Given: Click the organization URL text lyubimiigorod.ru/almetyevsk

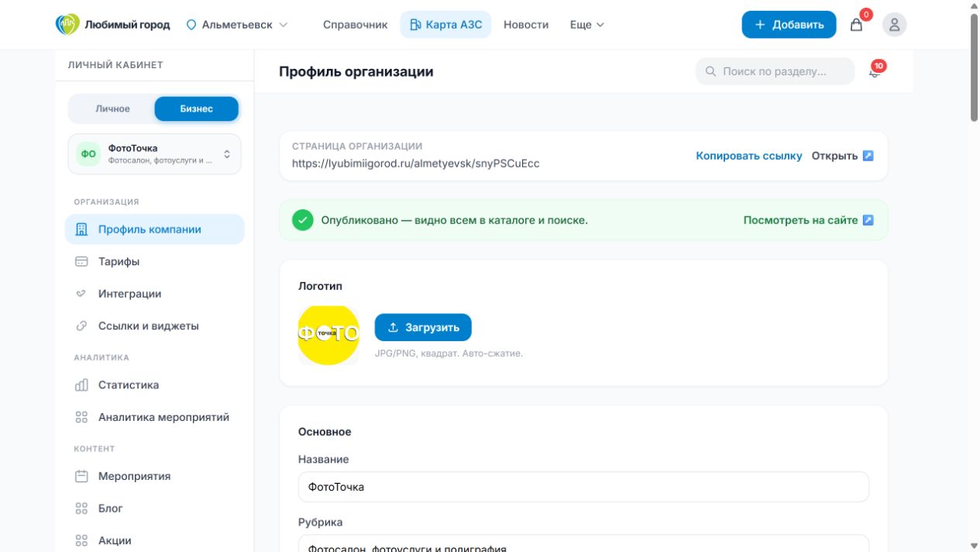Looking at the screenshot, I should [x=416, y=164].
